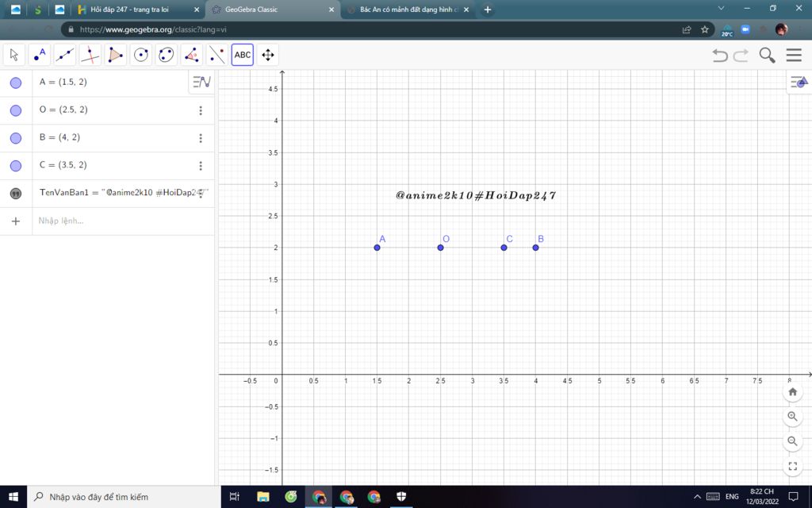Viewport: 812px width, 508px height.
Task: Bookmark this page with the star
Action: pyautogui.click(x=704, y=29)
